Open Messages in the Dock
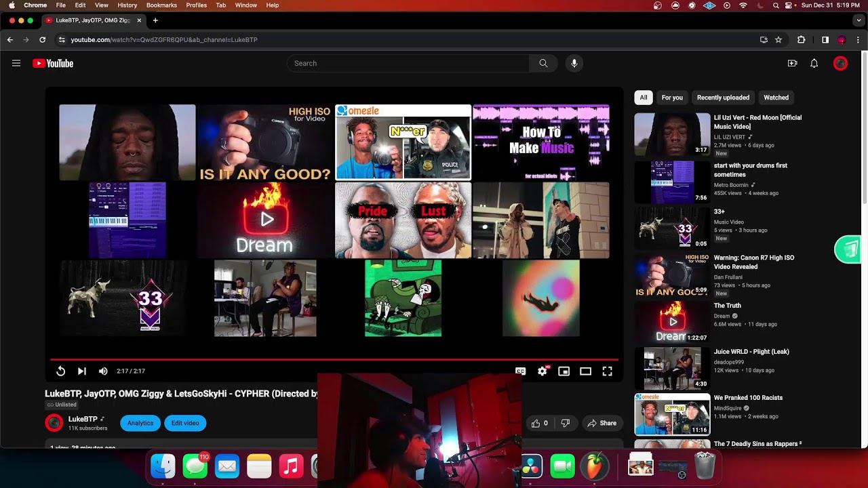The width and height of the screenshot is (868, 488). [x=195, y=466]
